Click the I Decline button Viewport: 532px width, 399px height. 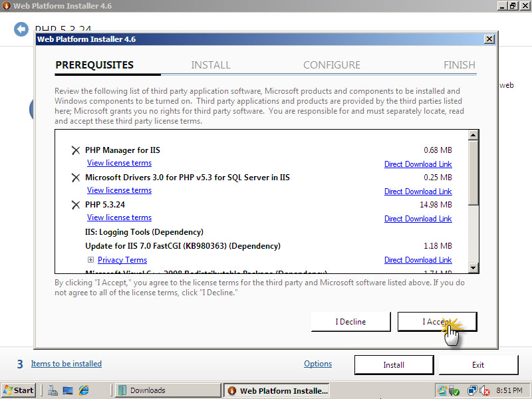[351, 322]
